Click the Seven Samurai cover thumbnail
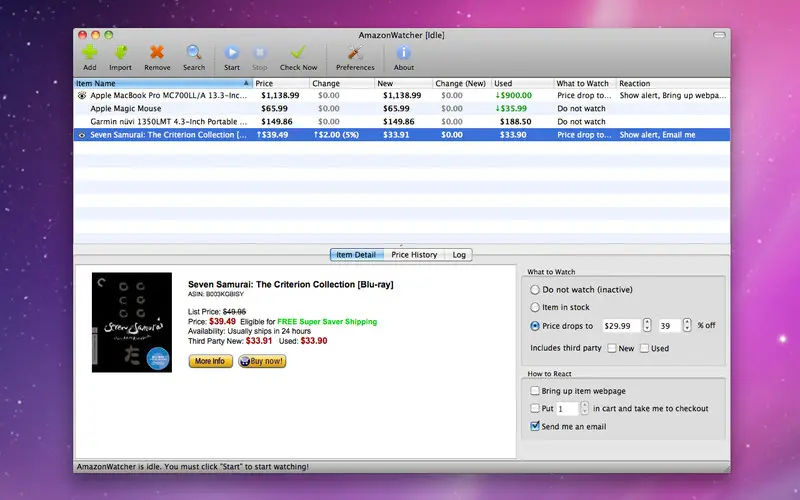The image size is (800, 500). click(x=132, y=322)
